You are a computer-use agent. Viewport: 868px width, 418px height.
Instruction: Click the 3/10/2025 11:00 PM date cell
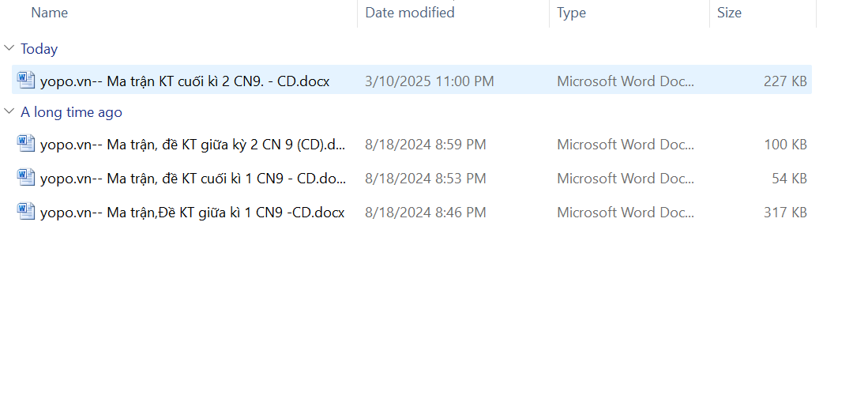pos(429,81)
